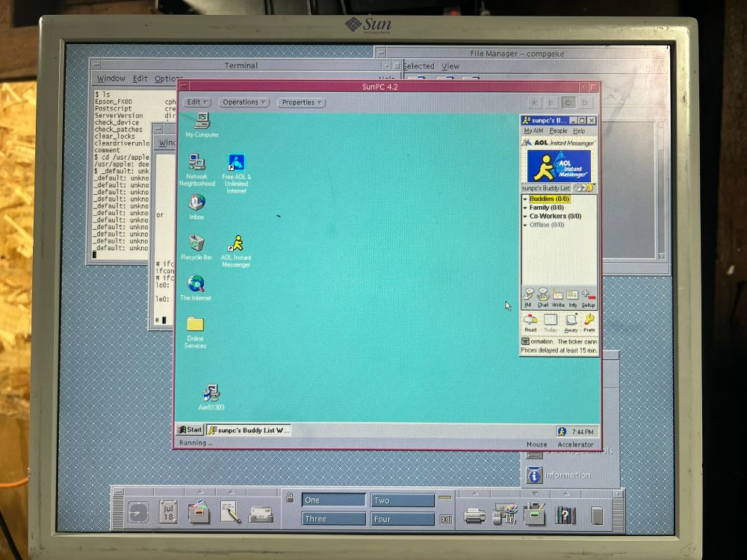This screenshot has width=747, height=560.
Task: Click the AIM stock ticker text
Action: pos(559,346)
